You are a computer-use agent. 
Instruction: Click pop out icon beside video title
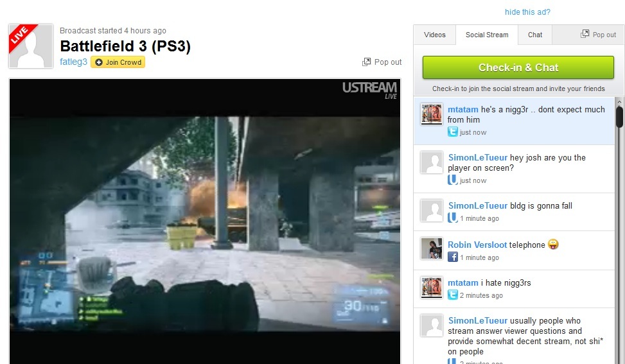click(x=366, y=62)
